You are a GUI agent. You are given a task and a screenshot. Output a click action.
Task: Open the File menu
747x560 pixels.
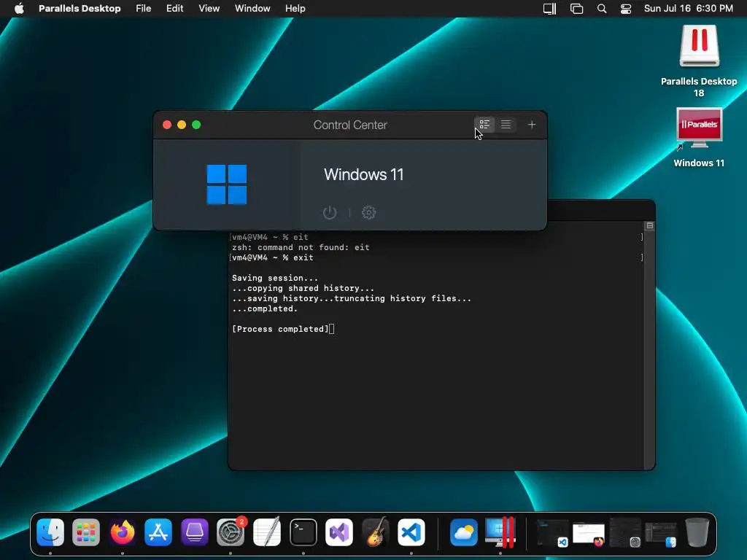tap(144, 9)
